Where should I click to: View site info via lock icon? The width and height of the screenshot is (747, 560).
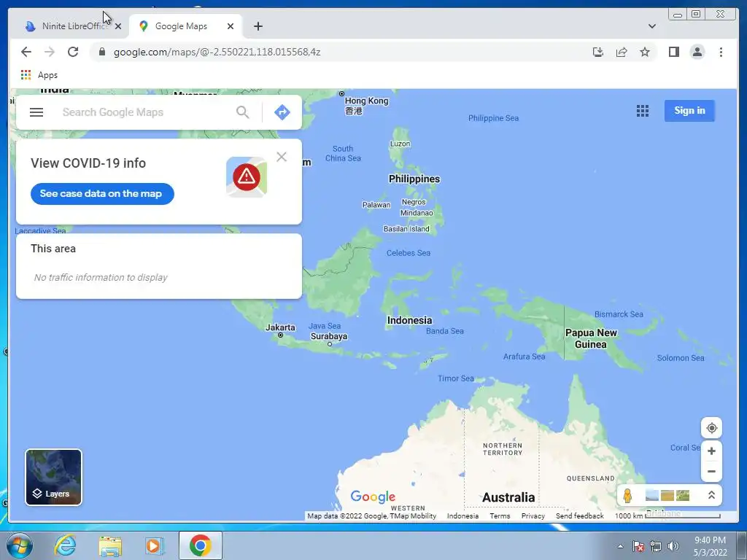click(102, 52)
